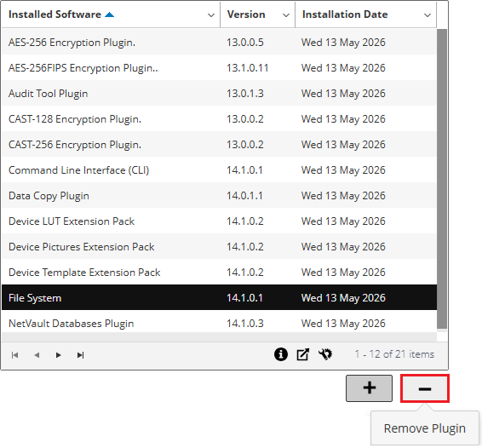Viewport: 482px width, 448px height.
Task: Select Device Pictures Extension Pack row
Action: click(x=219, y=246)
